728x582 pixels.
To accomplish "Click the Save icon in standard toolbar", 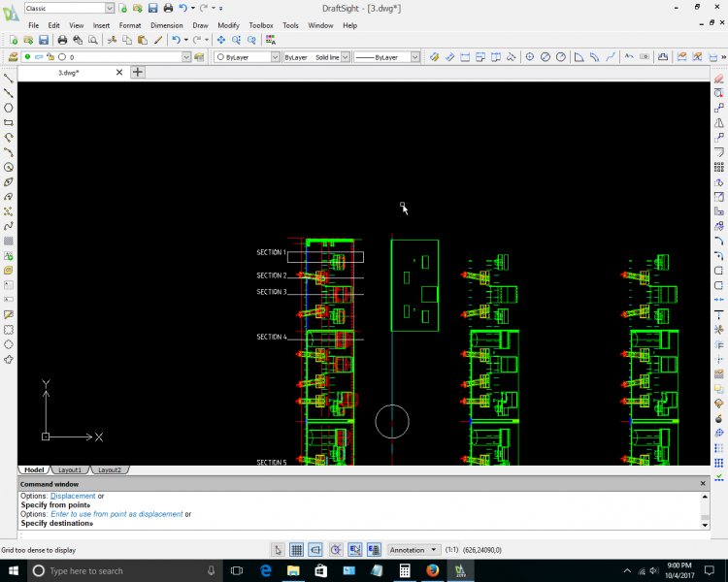I will tap(44, 40).
